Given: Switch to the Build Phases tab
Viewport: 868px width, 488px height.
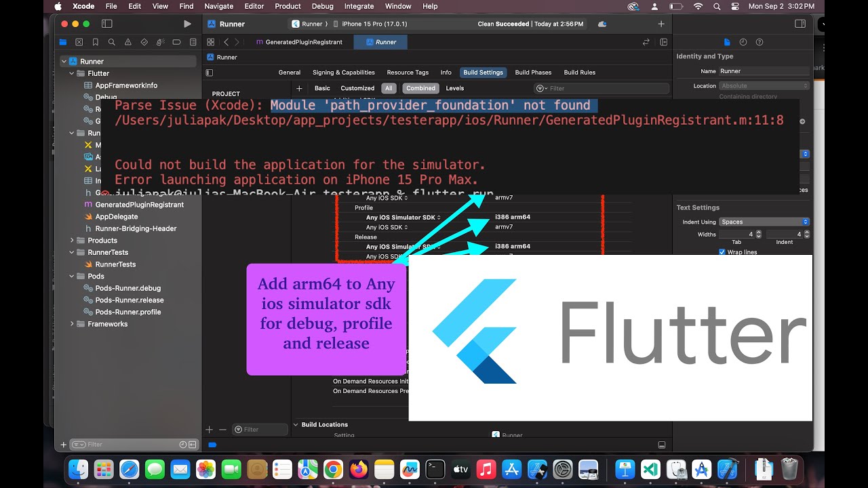Looking at the screenshot, I should pos(533,73).
